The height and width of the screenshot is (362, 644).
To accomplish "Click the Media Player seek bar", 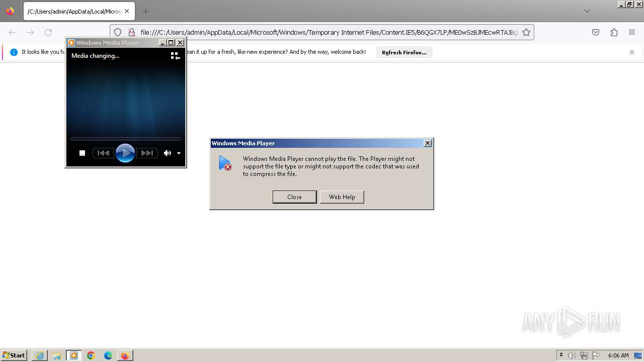I will pyautogui.click(x=125, y=138).
